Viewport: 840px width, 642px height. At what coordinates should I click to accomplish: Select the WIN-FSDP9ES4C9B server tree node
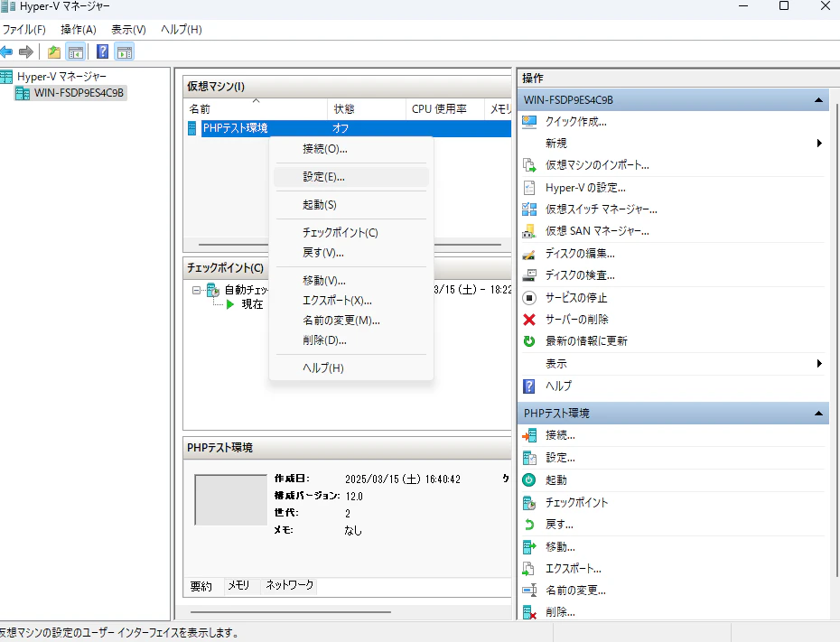79,93
